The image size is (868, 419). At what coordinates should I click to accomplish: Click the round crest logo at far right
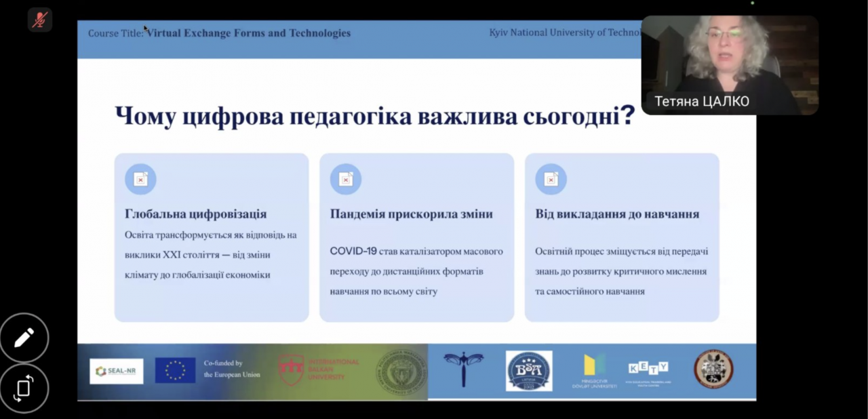pos(713,370)
